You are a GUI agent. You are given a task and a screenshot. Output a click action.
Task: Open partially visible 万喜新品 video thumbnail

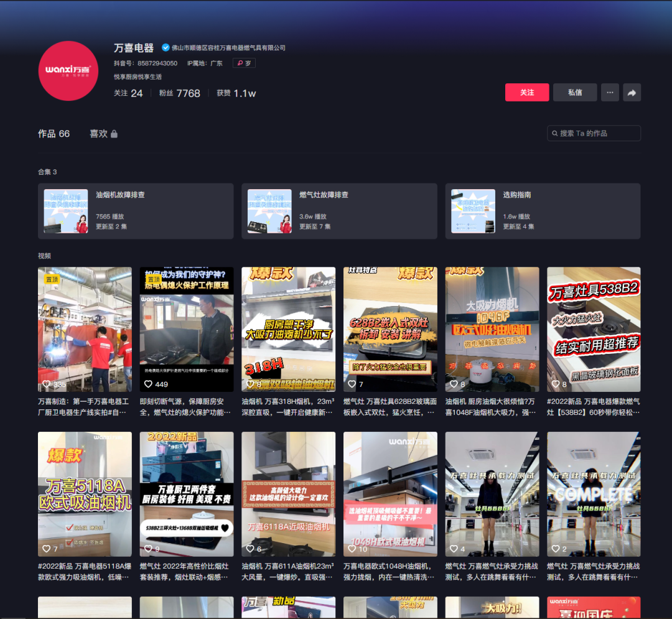click(x=289, y=607)
